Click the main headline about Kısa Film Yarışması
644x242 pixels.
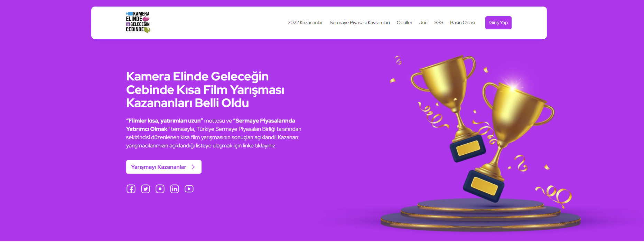coord(205,89)
